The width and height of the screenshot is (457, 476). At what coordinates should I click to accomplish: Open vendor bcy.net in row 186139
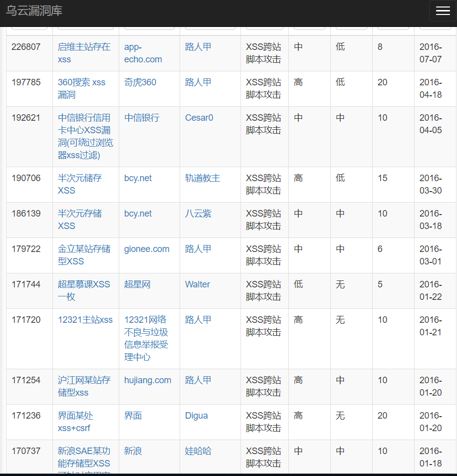coord(138,214)
